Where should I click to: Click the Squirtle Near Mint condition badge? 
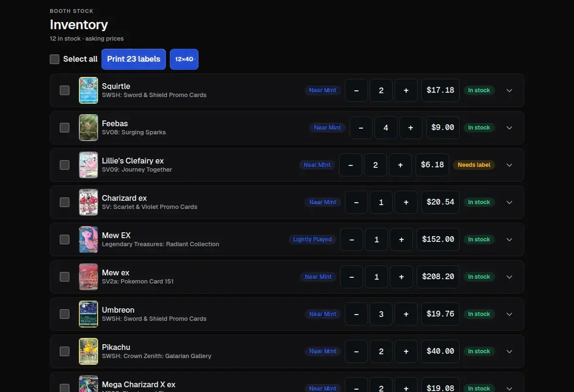323,90
